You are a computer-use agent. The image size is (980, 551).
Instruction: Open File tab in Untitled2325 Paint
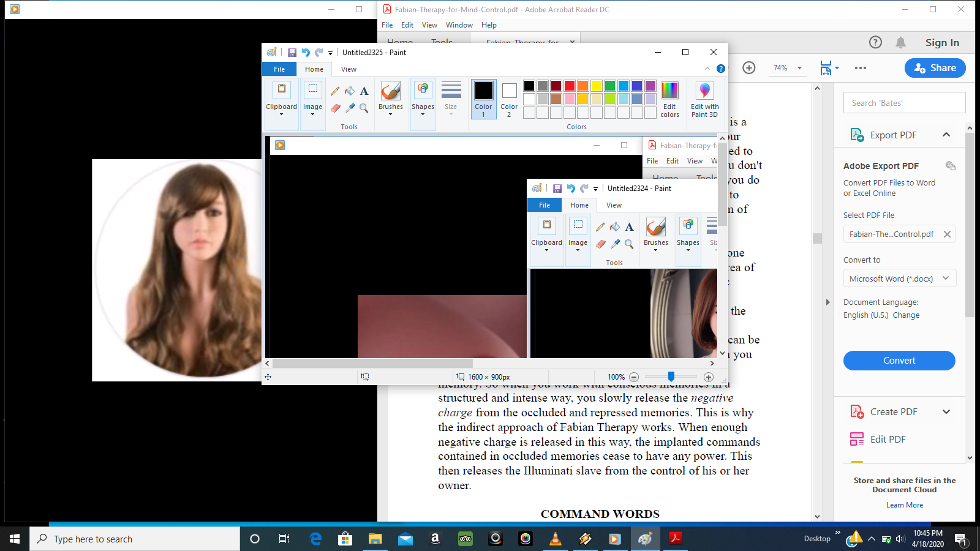tap(279, 69)
